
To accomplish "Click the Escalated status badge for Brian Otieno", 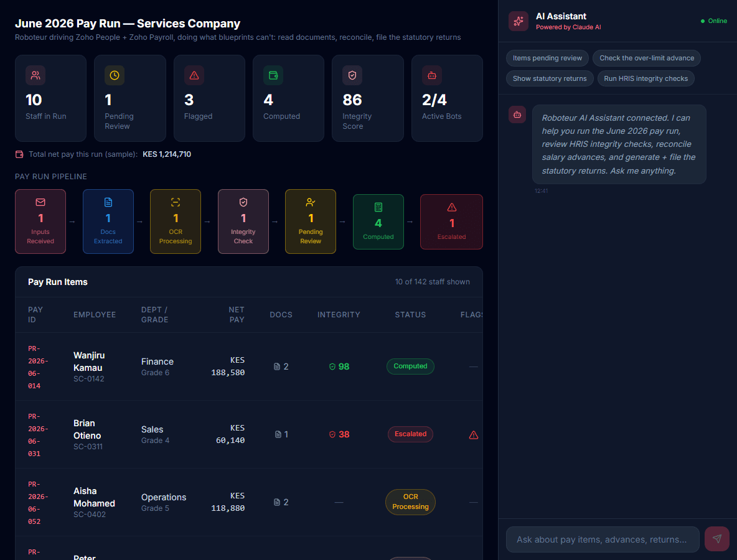I will tap(410, 434).
